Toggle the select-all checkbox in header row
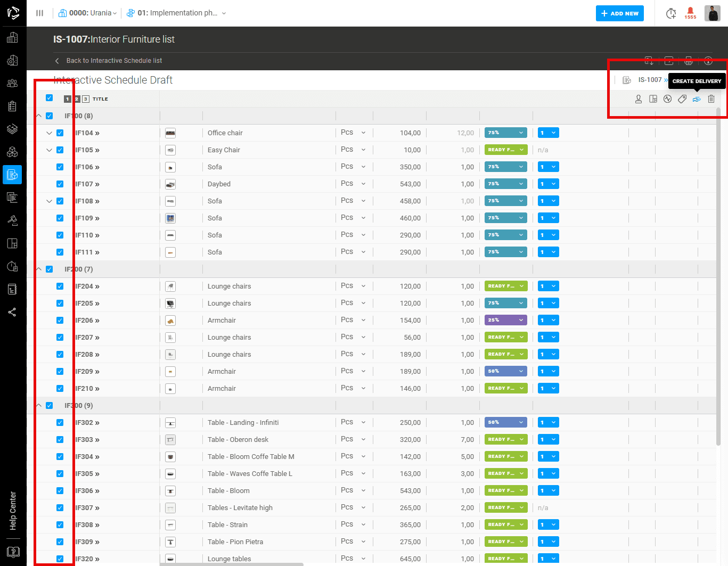 click(x=50, y=98)
